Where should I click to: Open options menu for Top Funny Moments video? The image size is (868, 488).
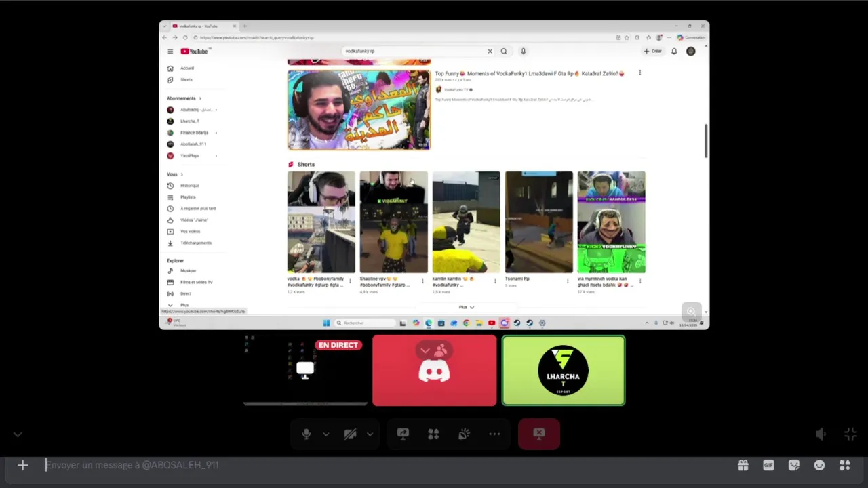click(x=639, y=73)
